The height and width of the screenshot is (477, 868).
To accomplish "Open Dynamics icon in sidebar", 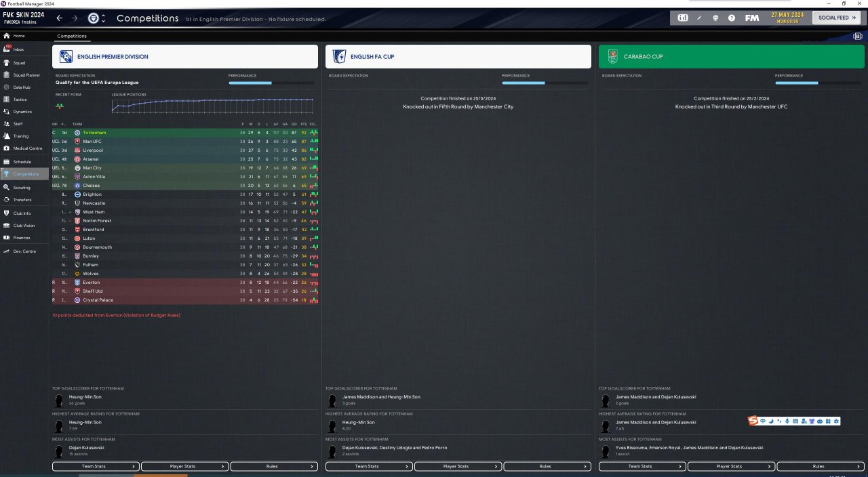I will tap(7, 112).
